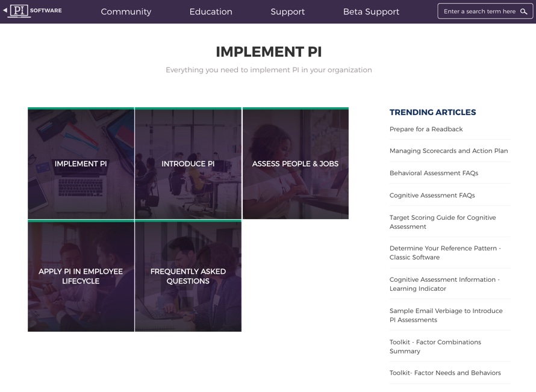This screenshot has width=536, height=392.
Task: Select Beta Support in the navigation bar
Action: pyautogui.click(x=371, y=11)
